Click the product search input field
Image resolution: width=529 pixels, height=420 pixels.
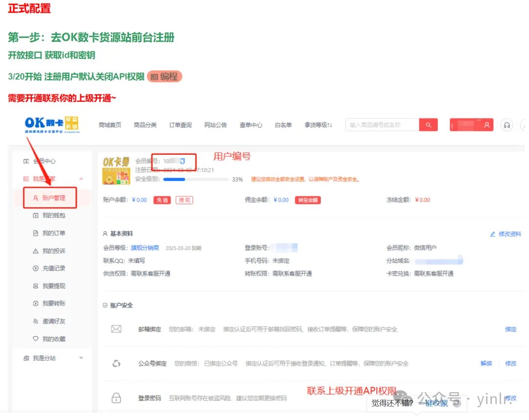pyautogui.click(x=382, y=125)
